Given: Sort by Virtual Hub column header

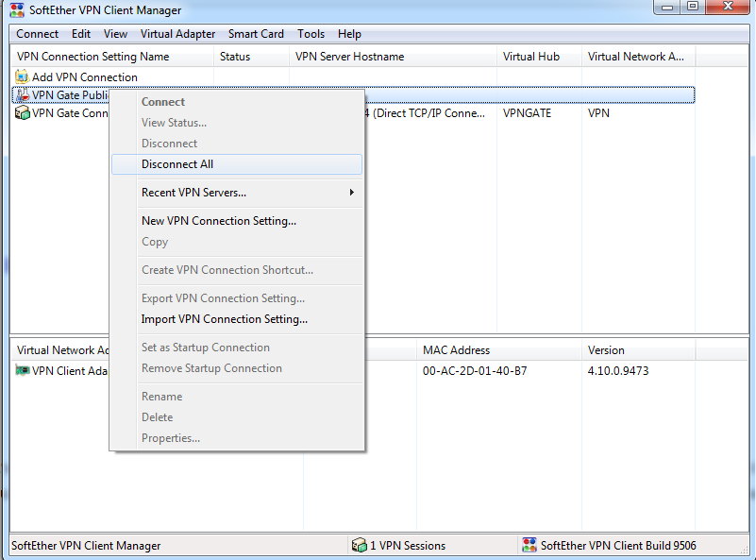Looking at the screenshot, I should tap(539, 57).
